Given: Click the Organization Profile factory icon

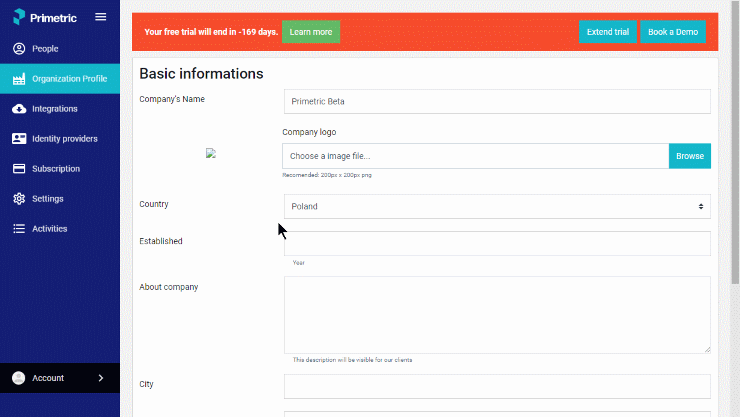Looking at the screenshot, I should pyautogui.click(x=19, y=79).
